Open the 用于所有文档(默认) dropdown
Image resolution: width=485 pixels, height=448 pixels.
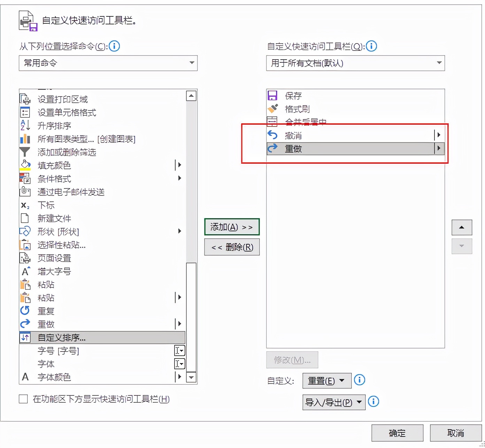point(355,63)
